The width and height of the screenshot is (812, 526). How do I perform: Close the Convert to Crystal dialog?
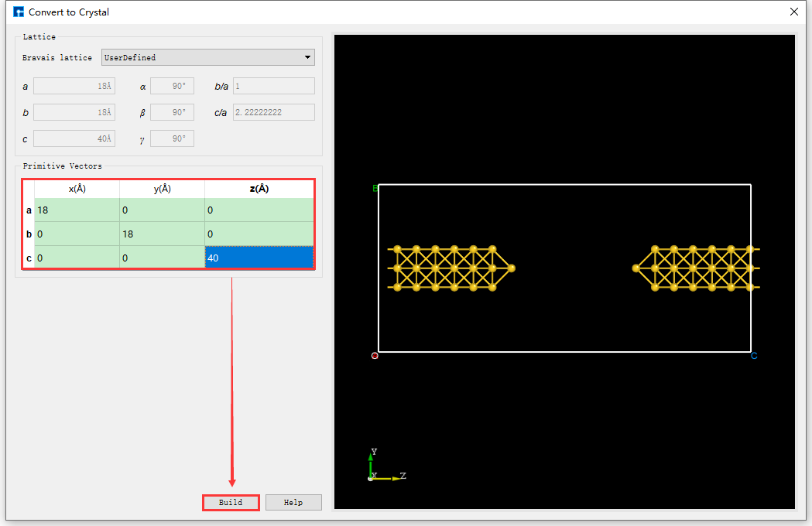coord(793,12)
